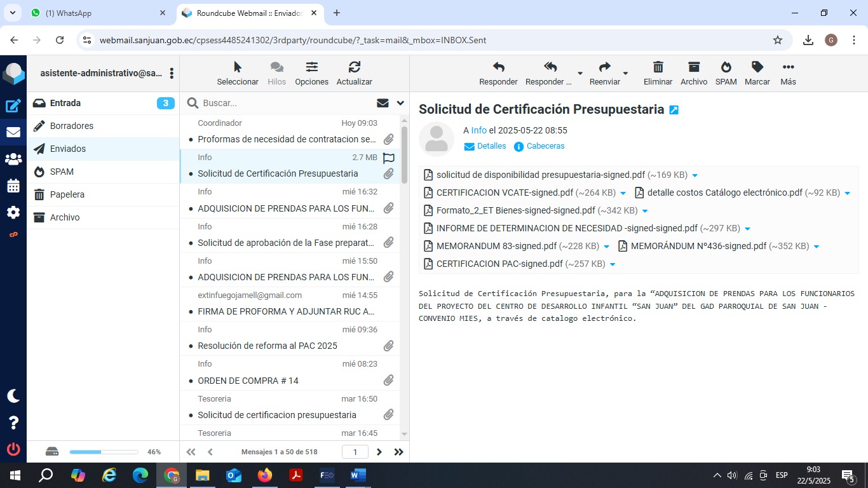Open the calendar in the sidebar

pyautogui.click(x=13, y=186)
